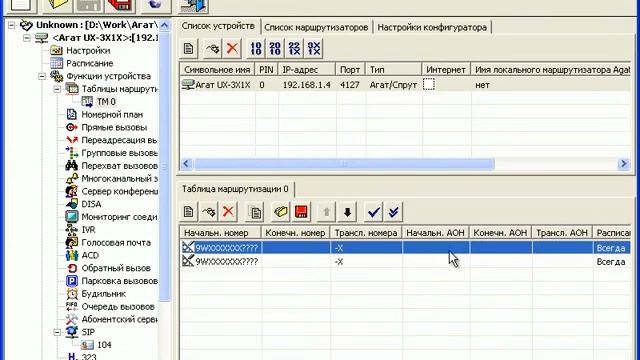
Task: Collapse Таблицы маршрутизации node
Action: 57,89
